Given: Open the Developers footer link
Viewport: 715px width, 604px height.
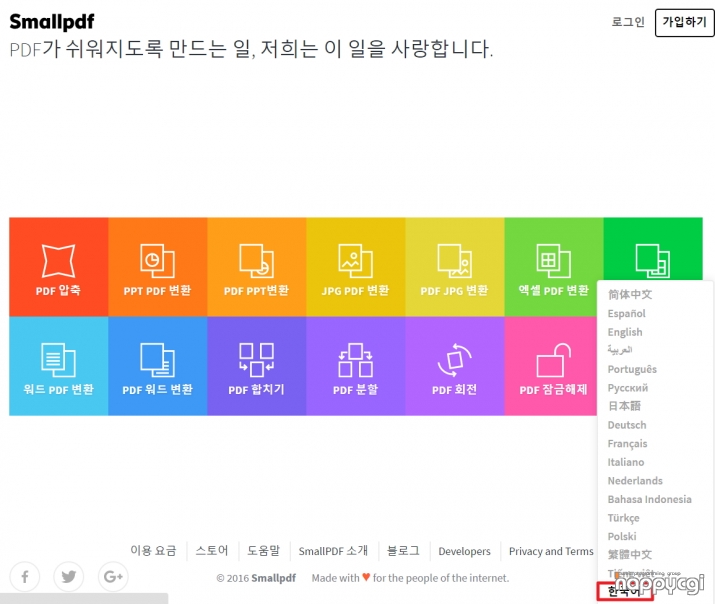Looking at the screenshot, I should (464, 551).
